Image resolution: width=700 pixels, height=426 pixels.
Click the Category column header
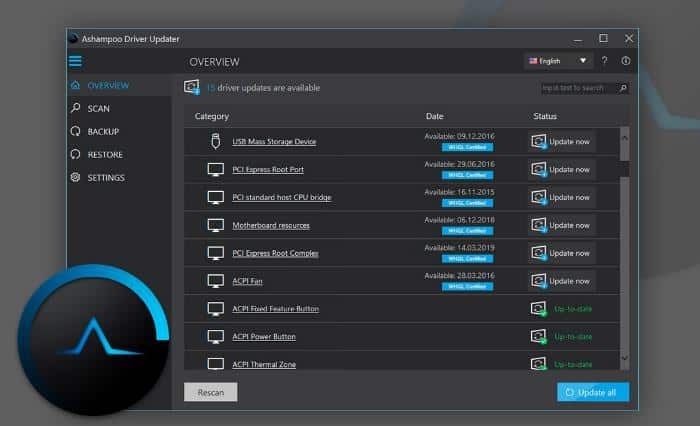(212, 116)
